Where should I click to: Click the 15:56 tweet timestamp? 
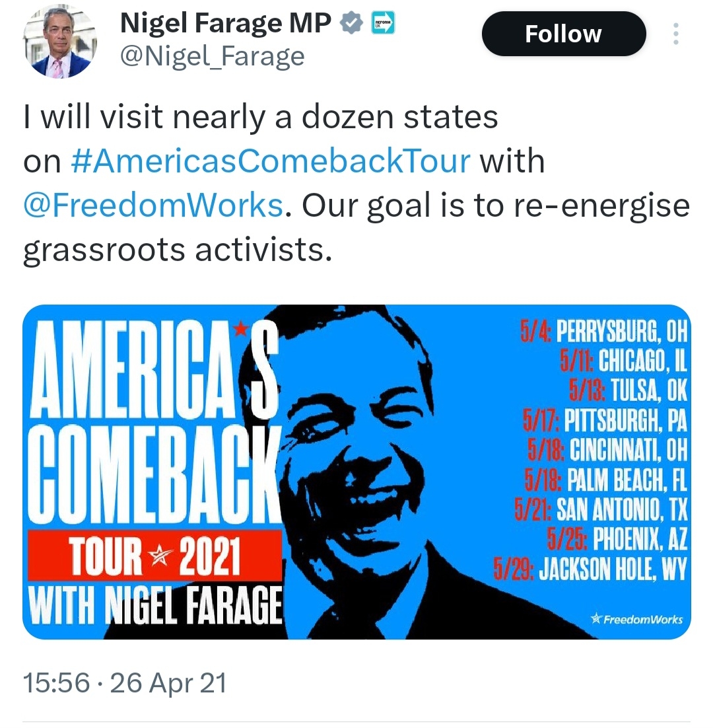(56, 682)
